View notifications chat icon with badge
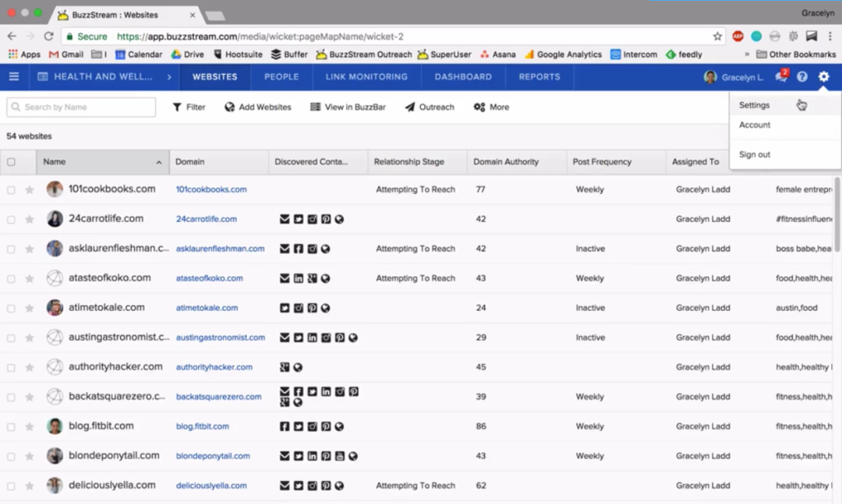The width and height of the screenshot is (842, 504). 781,76
